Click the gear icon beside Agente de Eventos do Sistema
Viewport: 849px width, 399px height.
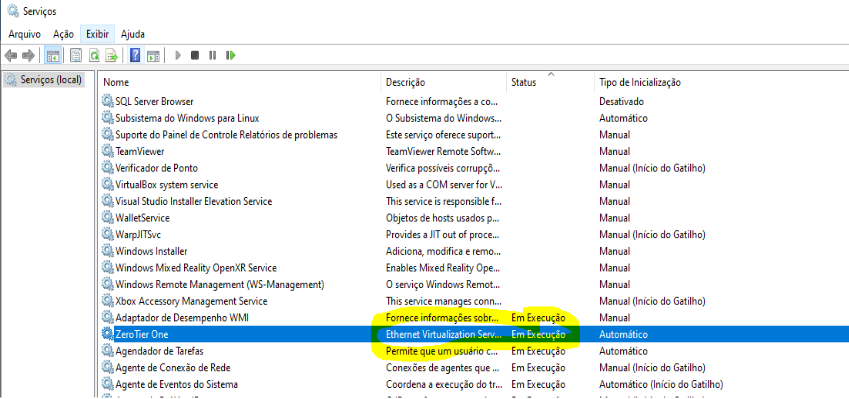pos(108,384)
